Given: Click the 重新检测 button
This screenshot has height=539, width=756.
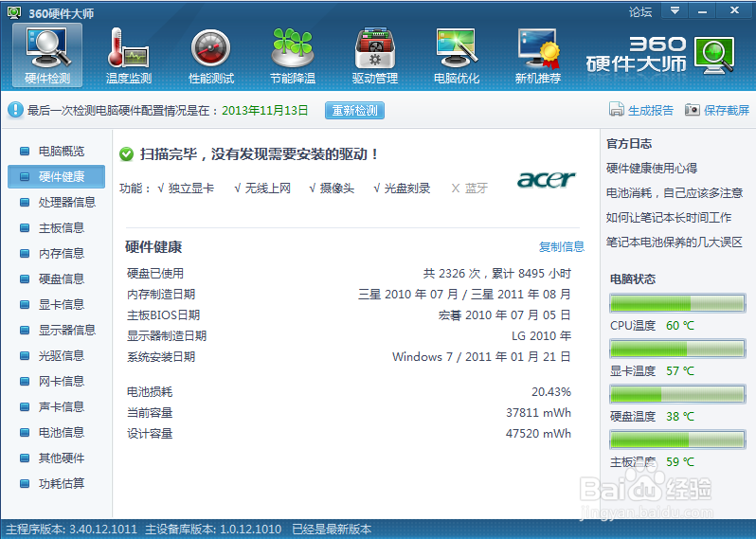Looking at the screenshot, I should click(x=354, y=111).
